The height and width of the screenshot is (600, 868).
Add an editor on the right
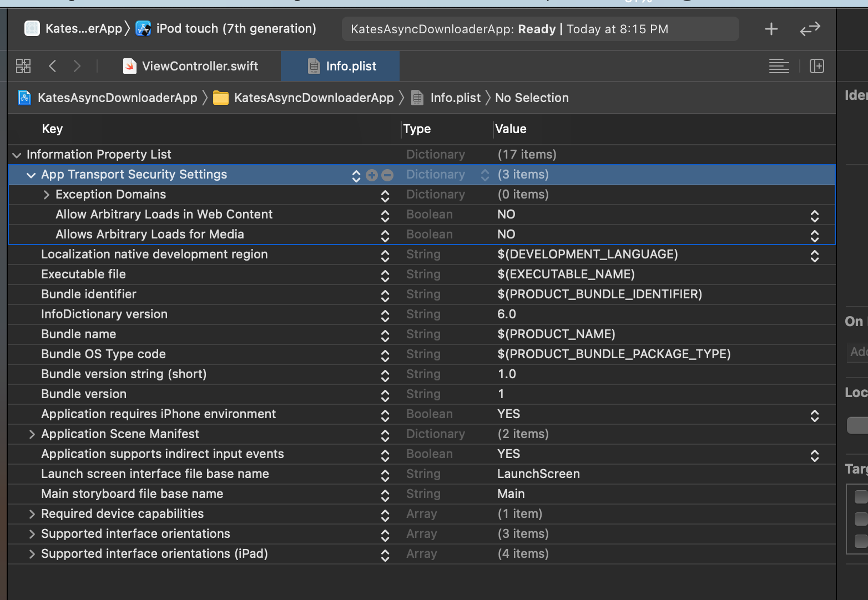817,66
